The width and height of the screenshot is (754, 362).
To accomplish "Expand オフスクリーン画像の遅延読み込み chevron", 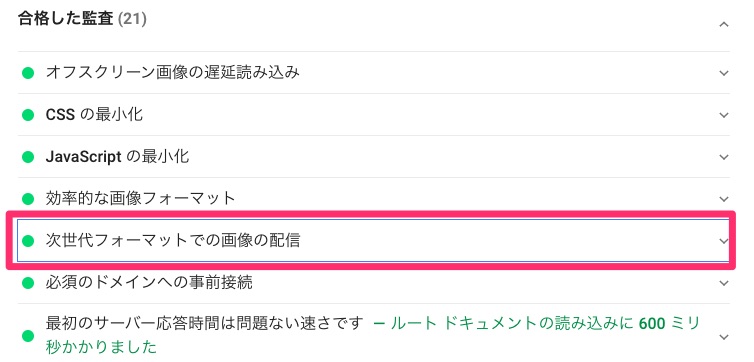I will click(x=724, y=74).
